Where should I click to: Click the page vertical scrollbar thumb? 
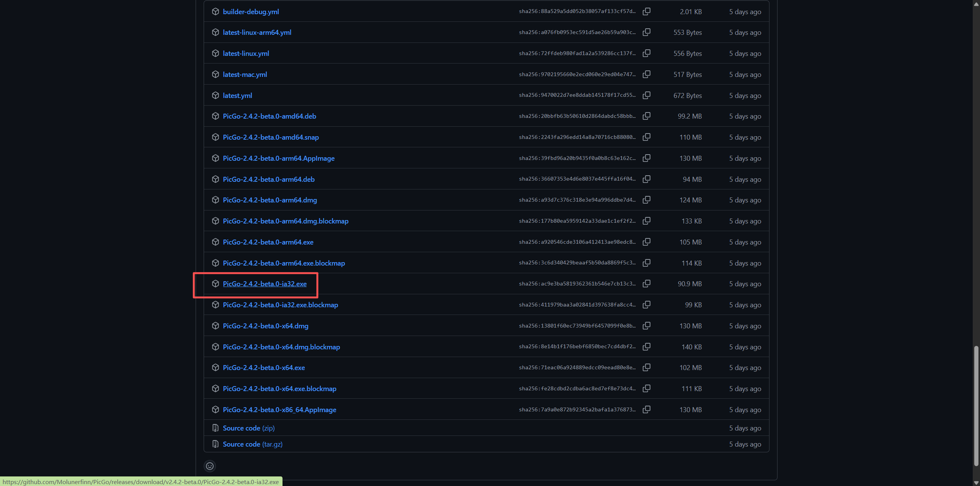976,406
